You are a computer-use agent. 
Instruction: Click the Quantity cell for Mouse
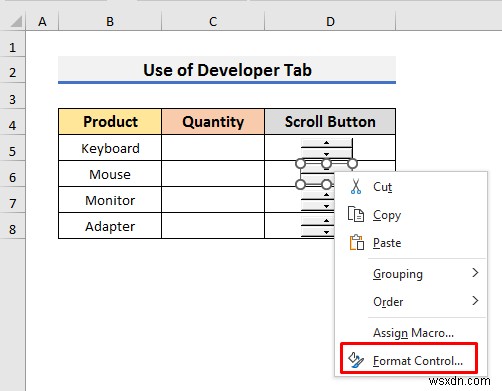(x=213, y=174)
